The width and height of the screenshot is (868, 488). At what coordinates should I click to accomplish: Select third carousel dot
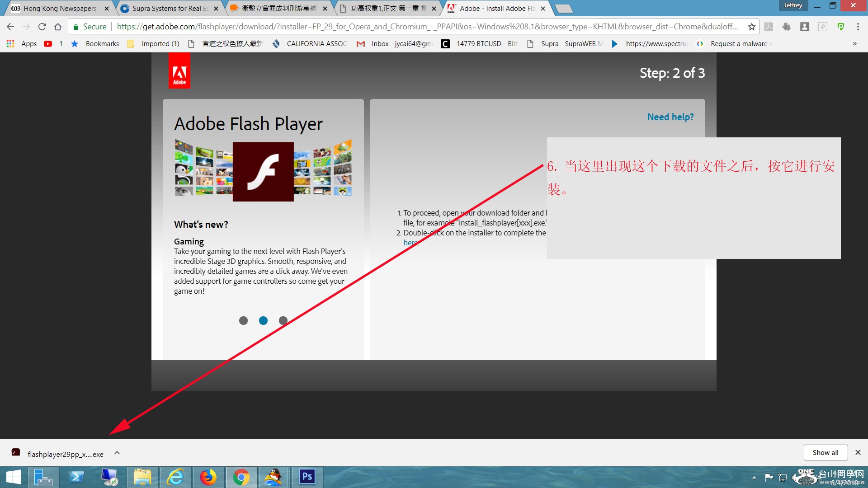(x=283, y=320)
